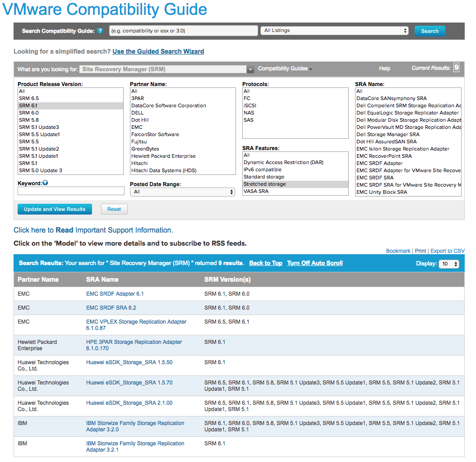Select GreenBytes partner name

[x=183, y=149]
